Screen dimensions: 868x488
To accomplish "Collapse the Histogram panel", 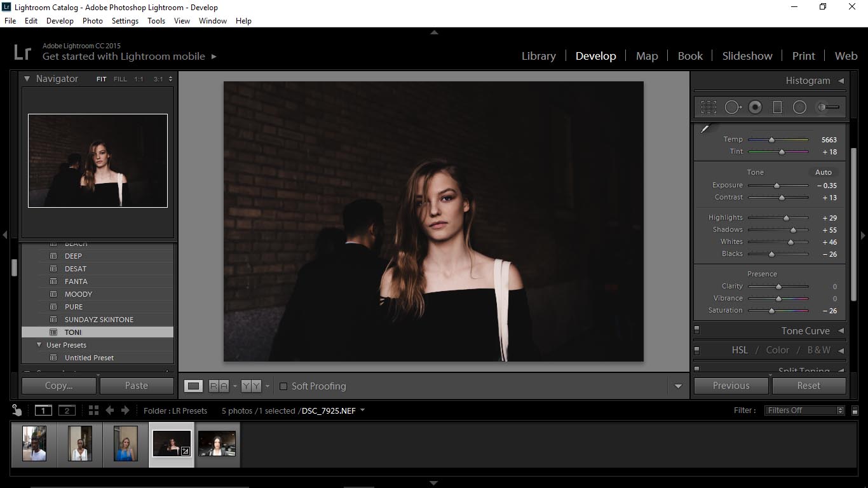I will pos(841,81).
